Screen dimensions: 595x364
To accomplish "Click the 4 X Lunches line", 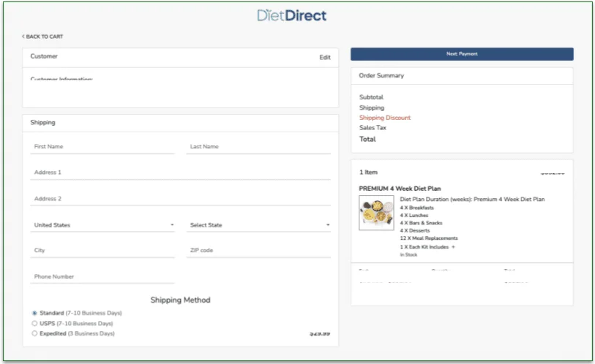I will [414, 216].
